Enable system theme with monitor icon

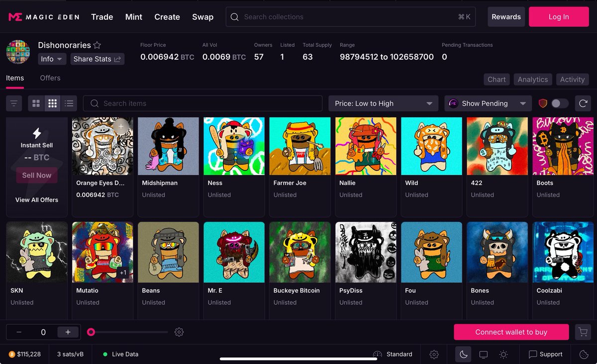[x=483, y=354]
